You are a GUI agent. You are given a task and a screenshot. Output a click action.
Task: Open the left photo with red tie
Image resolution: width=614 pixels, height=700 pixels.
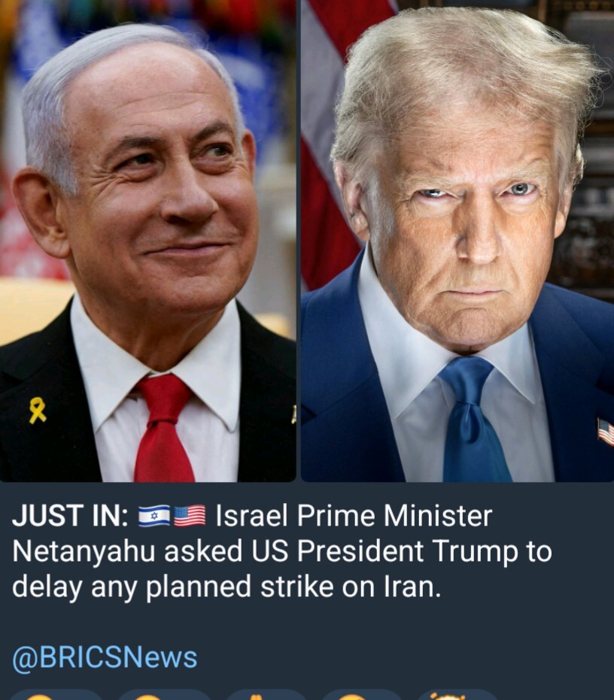coord(147,241)
